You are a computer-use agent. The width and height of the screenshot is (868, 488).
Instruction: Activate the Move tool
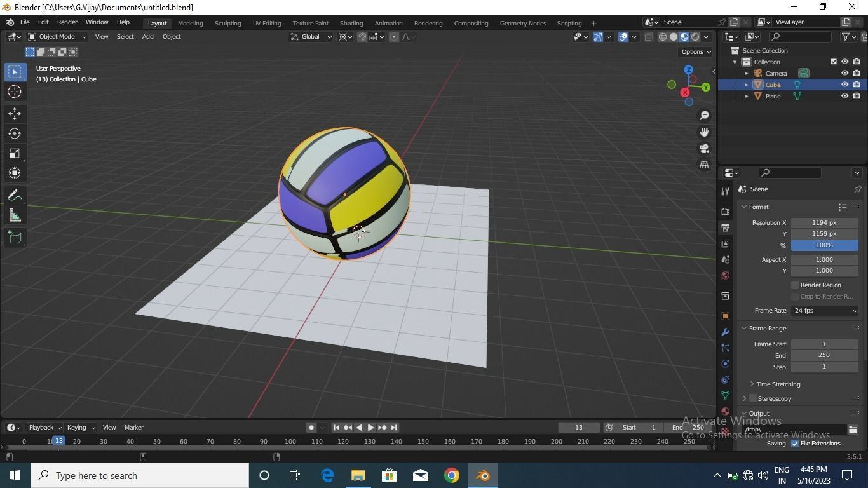15,114
